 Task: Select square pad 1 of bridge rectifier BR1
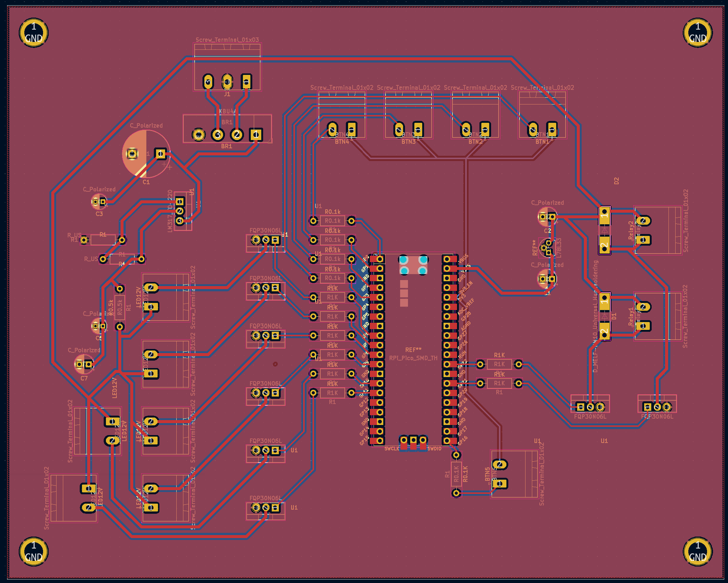[256, 134]
